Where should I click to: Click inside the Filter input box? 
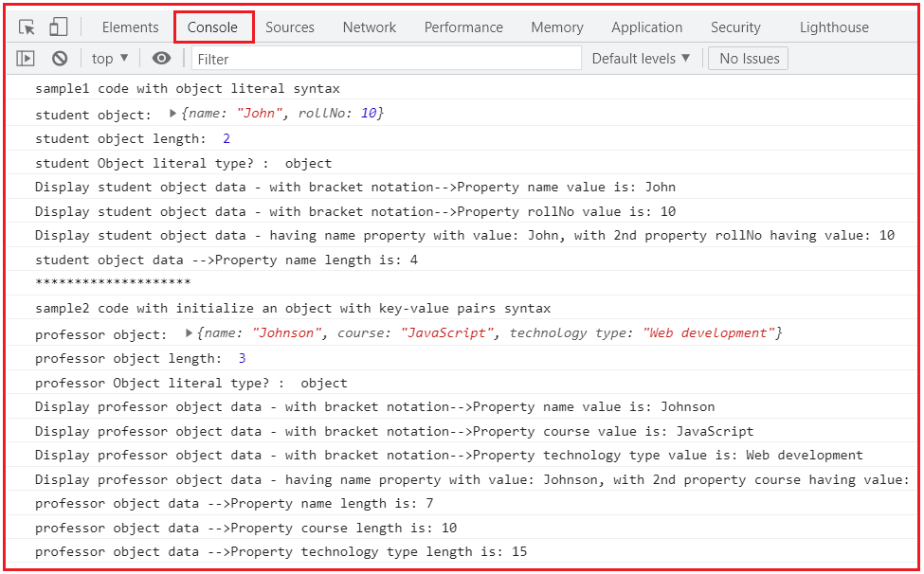(x=379, y=58)
